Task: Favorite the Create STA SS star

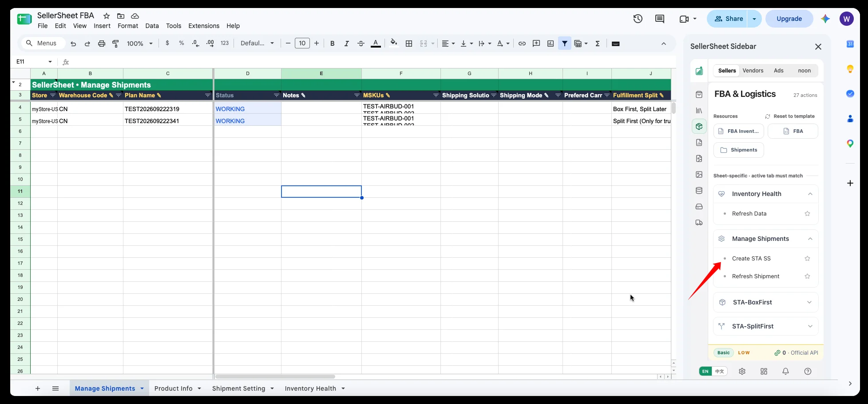Action: click(807, 259)
